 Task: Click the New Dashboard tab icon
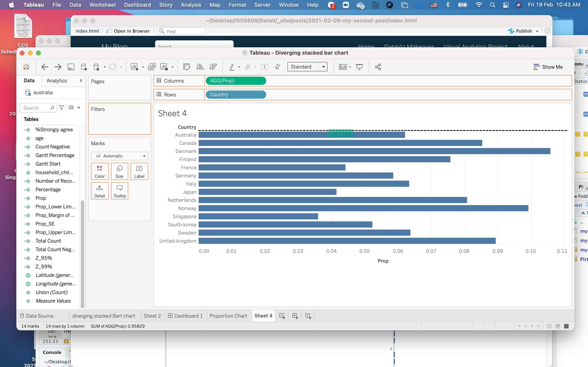tap(295, 316)
